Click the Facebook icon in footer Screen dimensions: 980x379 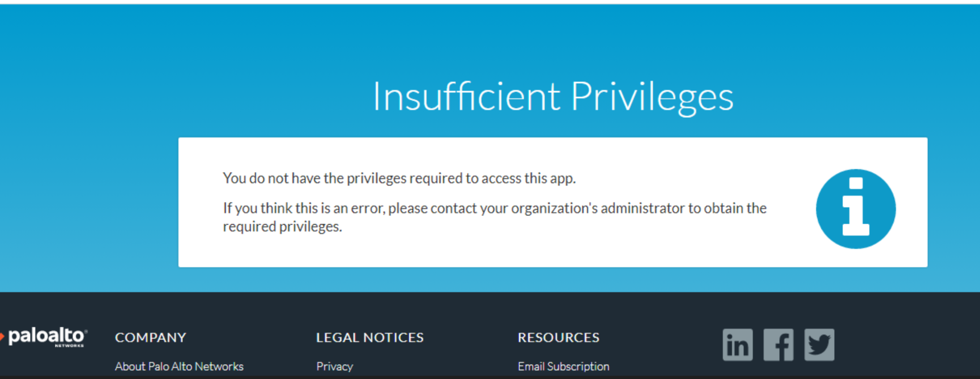coord(778,344)
